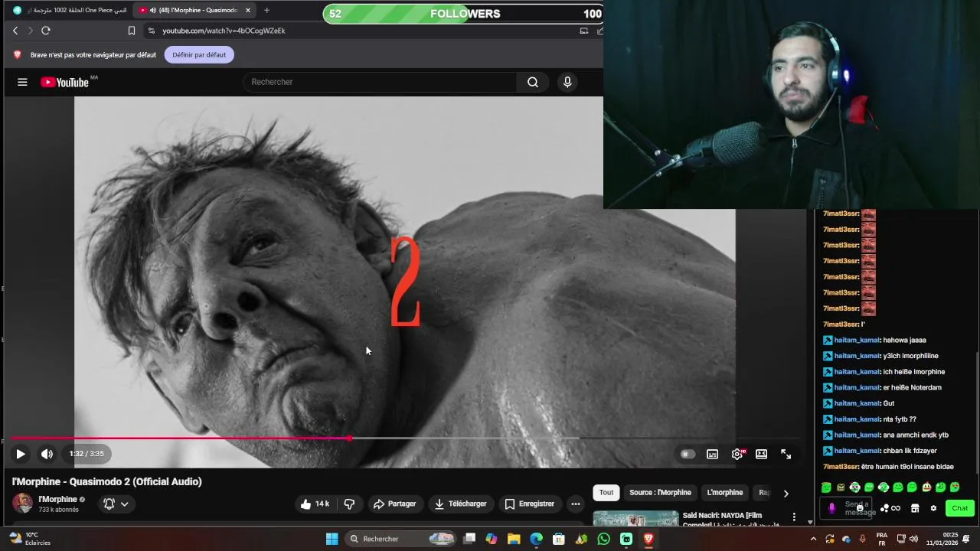Select the Tout filter chip
Viewport: 980px width, 551px height.
[606, 493]
